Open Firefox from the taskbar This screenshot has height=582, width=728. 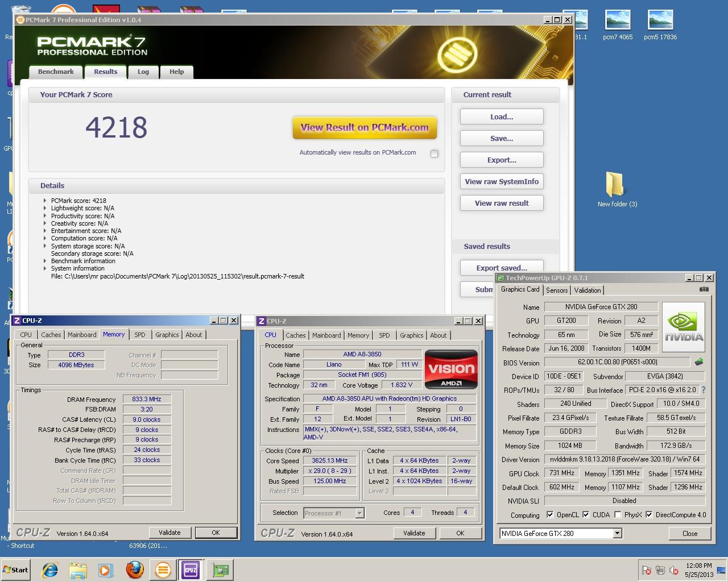[x=135, y=569]
